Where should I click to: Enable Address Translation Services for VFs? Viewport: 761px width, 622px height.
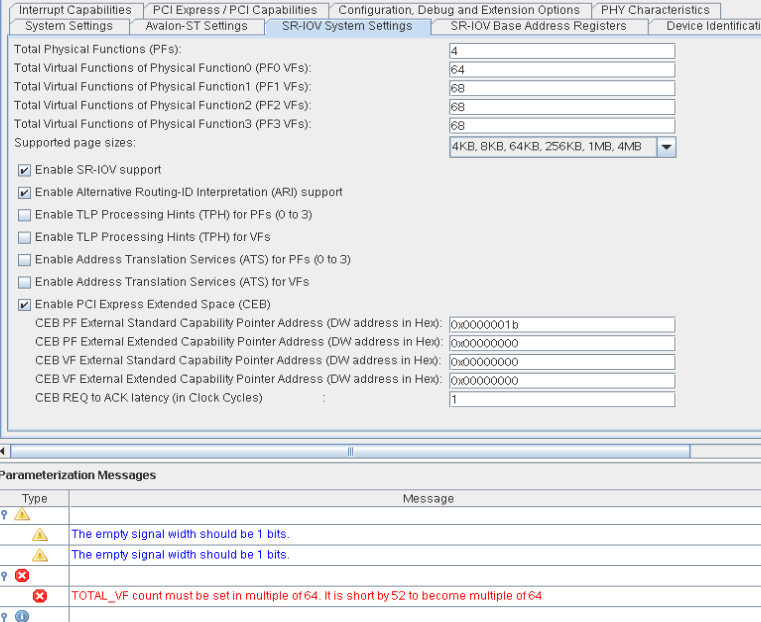[x=24, y=282]
